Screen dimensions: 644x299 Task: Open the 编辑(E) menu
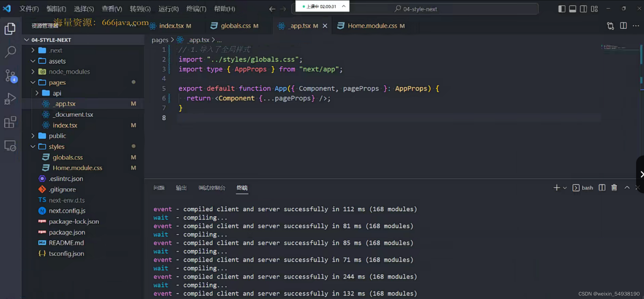(56, 9)
